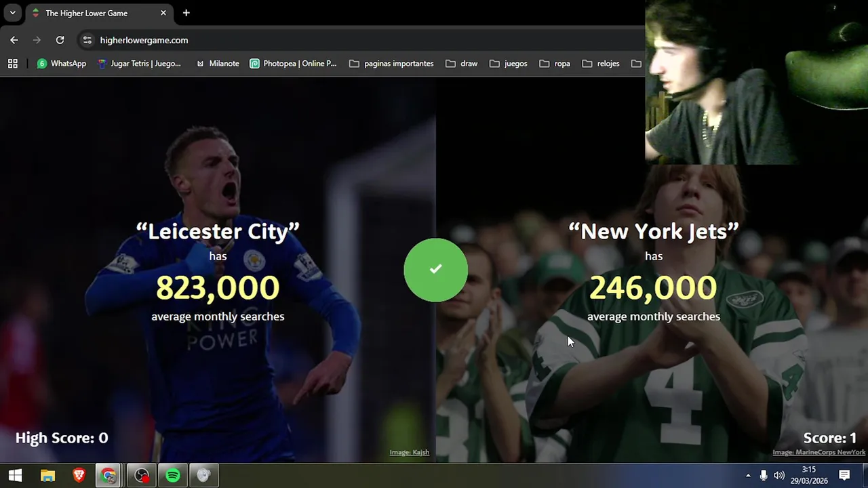Switch to Chrome in the taskbar
The image size is (868, 488).
click(109, 476)
